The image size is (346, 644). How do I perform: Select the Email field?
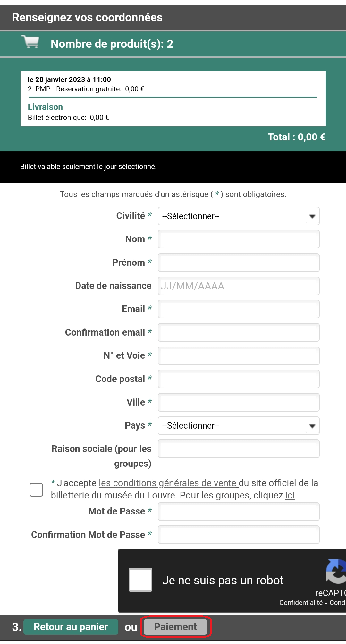238,309
